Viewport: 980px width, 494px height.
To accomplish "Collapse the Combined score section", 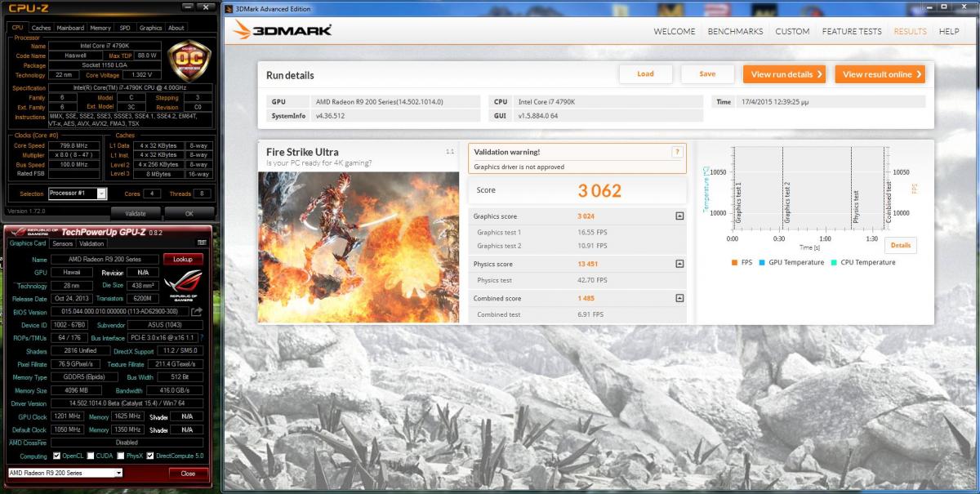I will (x=679, y=298).
